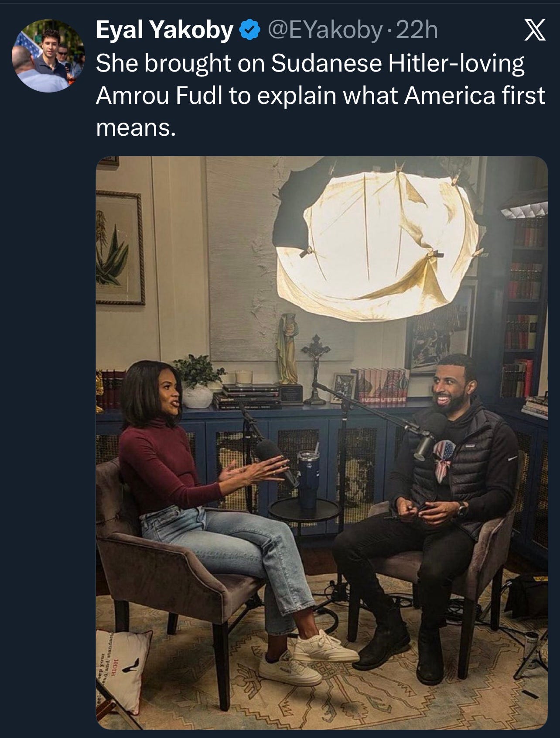Click the word "means." in the tweet
The height and width of the screenshot is (738, 560).
coord(136,128)
